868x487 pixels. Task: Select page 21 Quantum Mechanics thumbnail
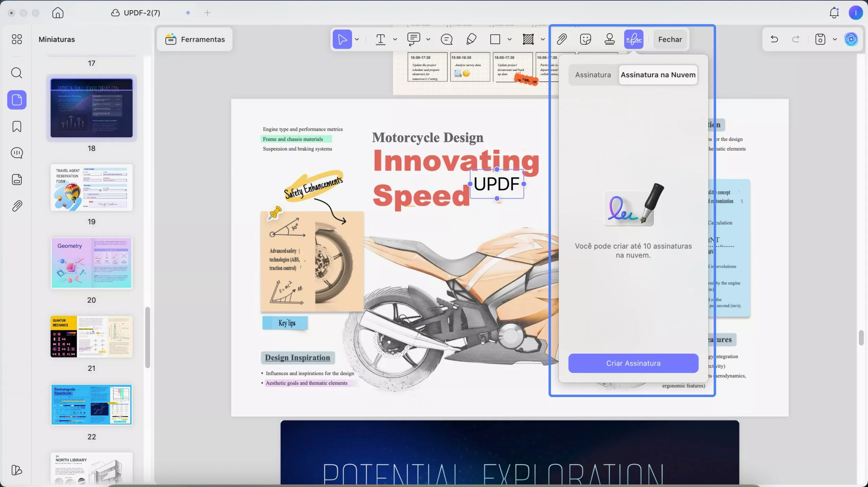click(x=92, y=337)
